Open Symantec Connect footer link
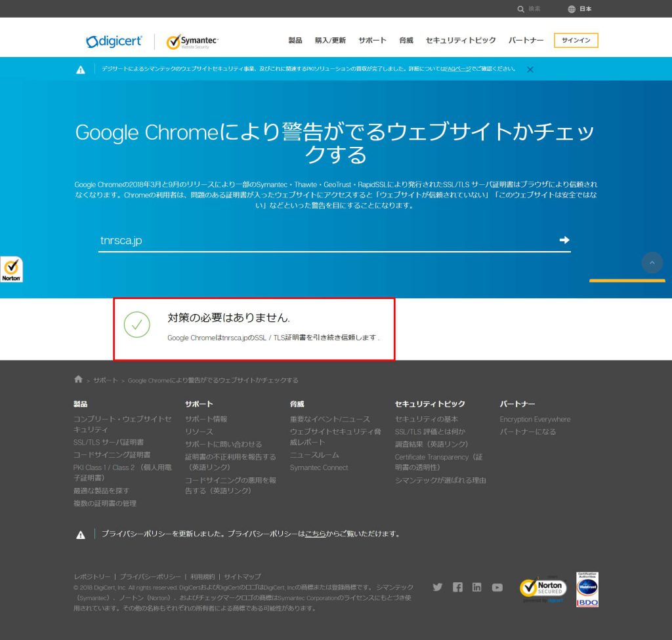 [x=319, y=468]
